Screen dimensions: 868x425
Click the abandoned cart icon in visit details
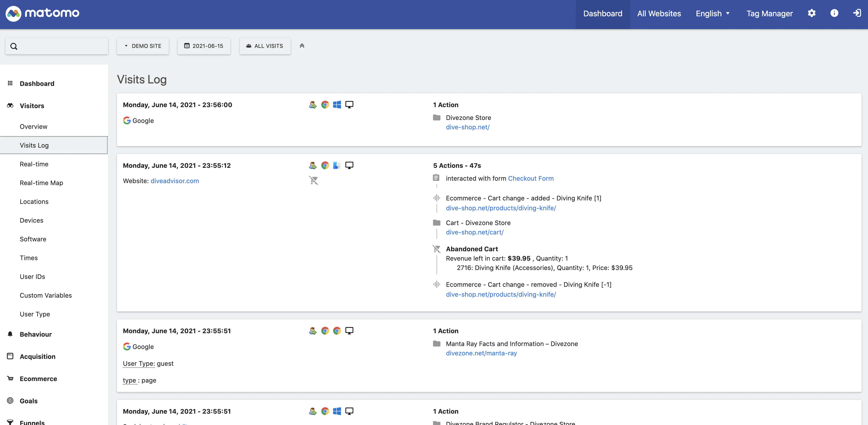437,249
